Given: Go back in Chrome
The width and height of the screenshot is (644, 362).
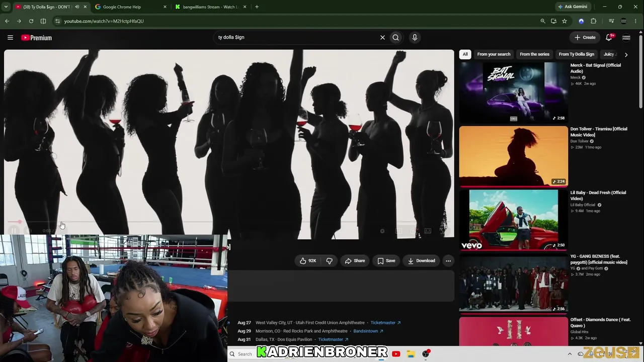Looking at the screenshot, I should 7,21.
